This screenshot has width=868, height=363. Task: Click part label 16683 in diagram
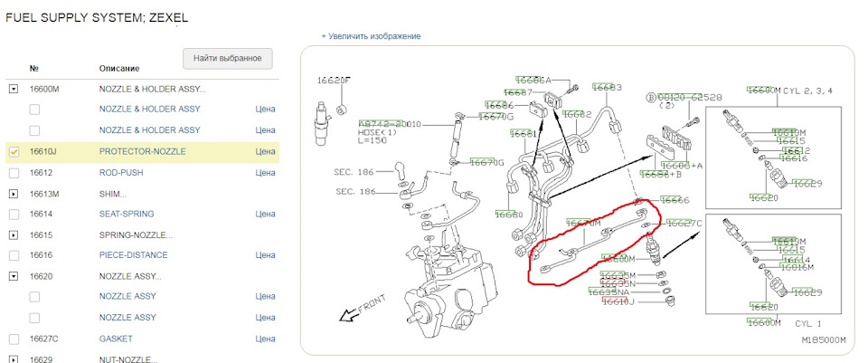[x=608, y=87]
